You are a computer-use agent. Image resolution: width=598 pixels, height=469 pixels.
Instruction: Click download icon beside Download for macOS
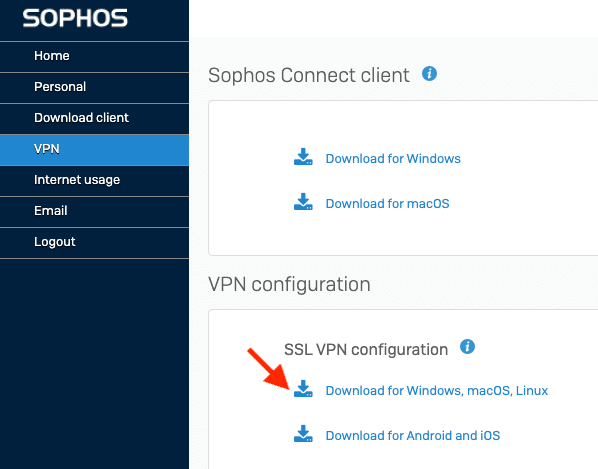pos(303,202)
